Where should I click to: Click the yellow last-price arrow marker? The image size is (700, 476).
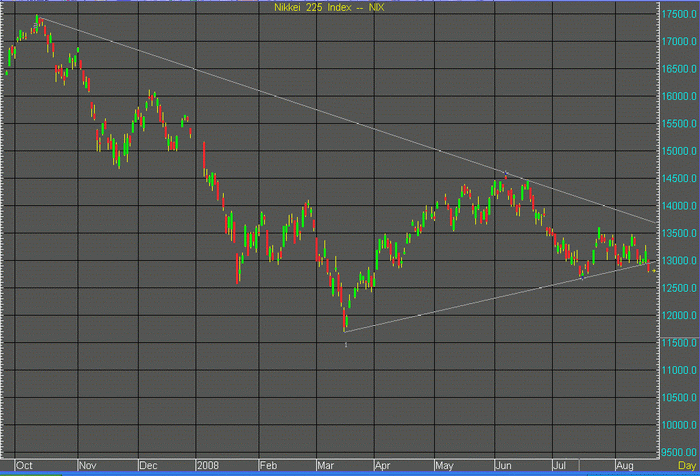pos(654,271)
